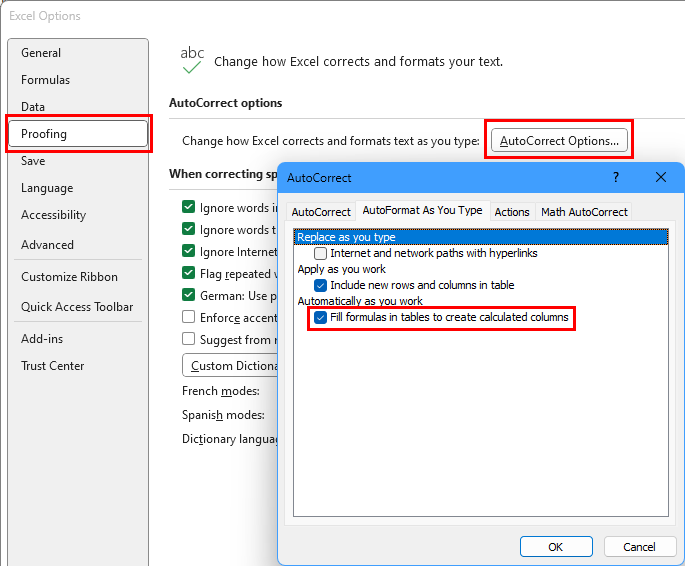
Task: Select AutoFormat As You Type tab
Action: point(422,210)
